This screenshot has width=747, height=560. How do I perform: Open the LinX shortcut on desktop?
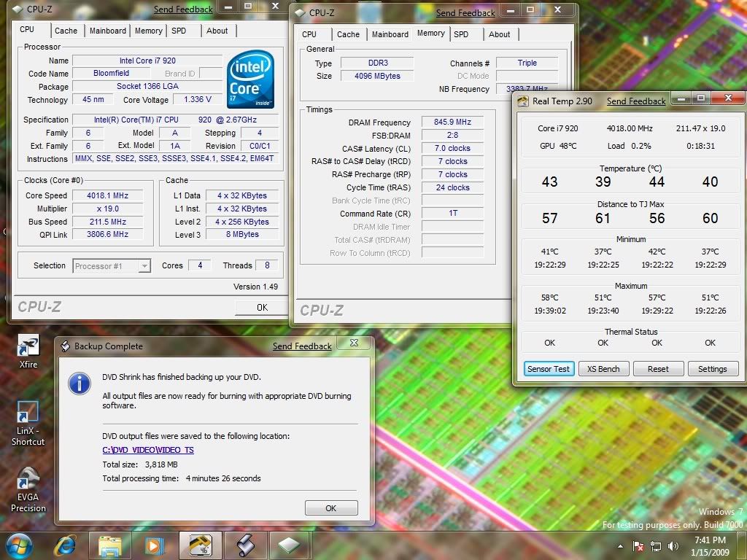(28, 424)
